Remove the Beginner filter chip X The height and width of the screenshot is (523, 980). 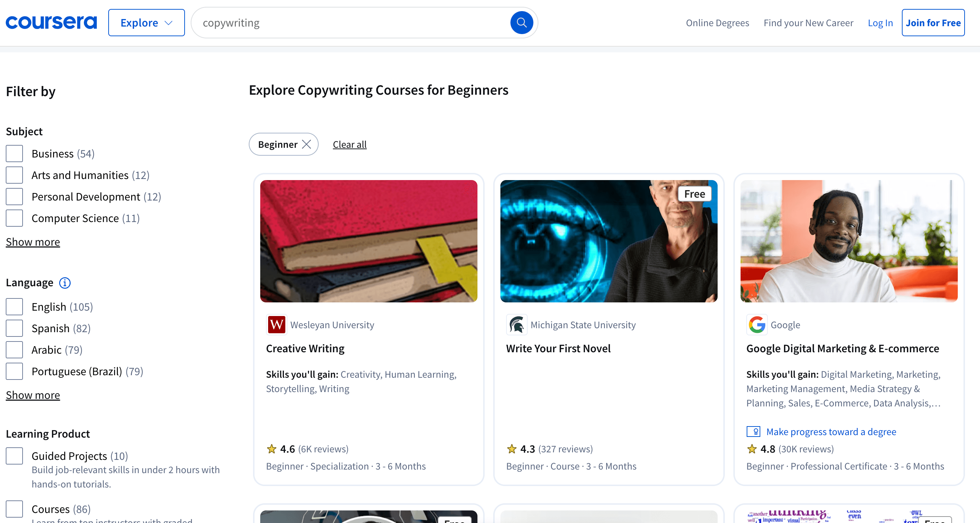[306, 144]
